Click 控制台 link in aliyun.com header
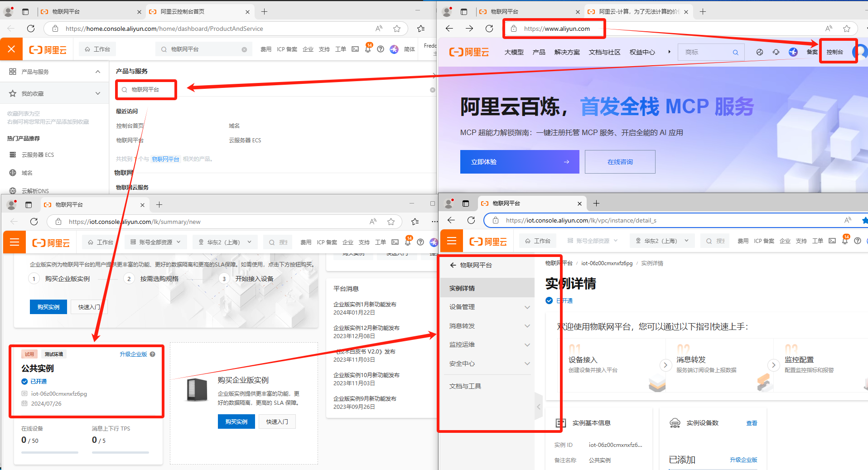 coord(834,52)
